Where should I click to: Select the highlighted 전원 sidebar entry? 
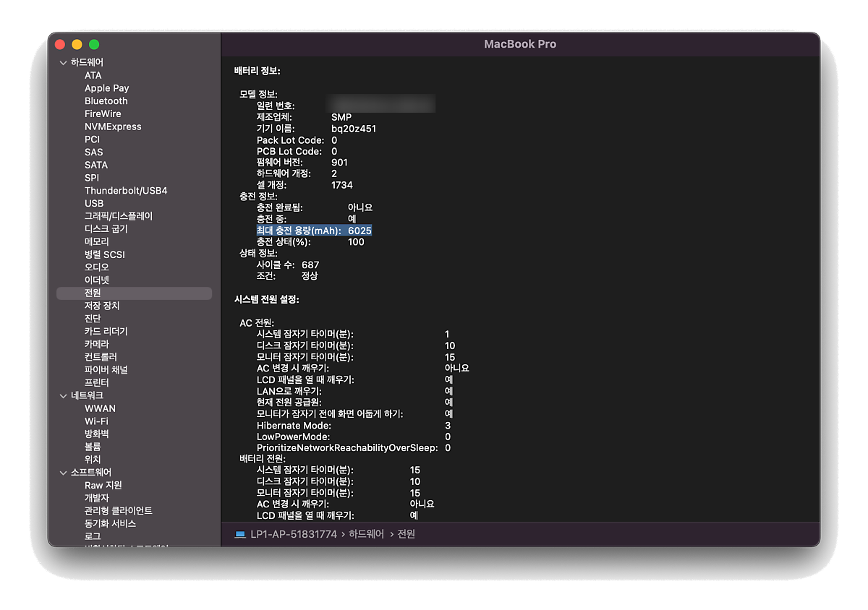pyautogui.click(x=134, y=293)
